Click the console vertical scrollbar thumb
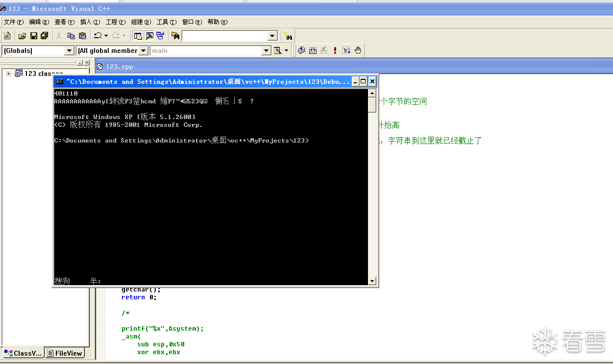The width and height of the screenshot is (613, 364). click(x=372, y=105)
